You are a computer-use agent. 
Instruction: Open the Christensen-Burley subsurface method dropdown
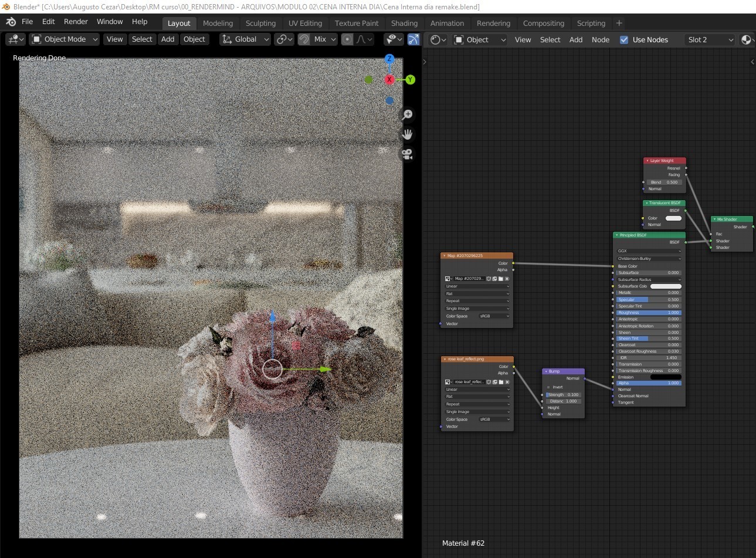click(x=649, y=259)
